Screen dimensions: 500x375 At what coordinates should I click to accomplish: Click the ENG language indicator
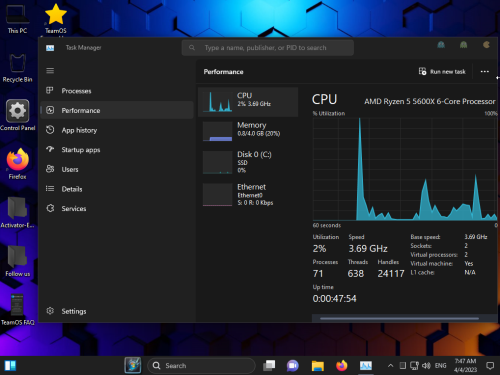point(440,366)
